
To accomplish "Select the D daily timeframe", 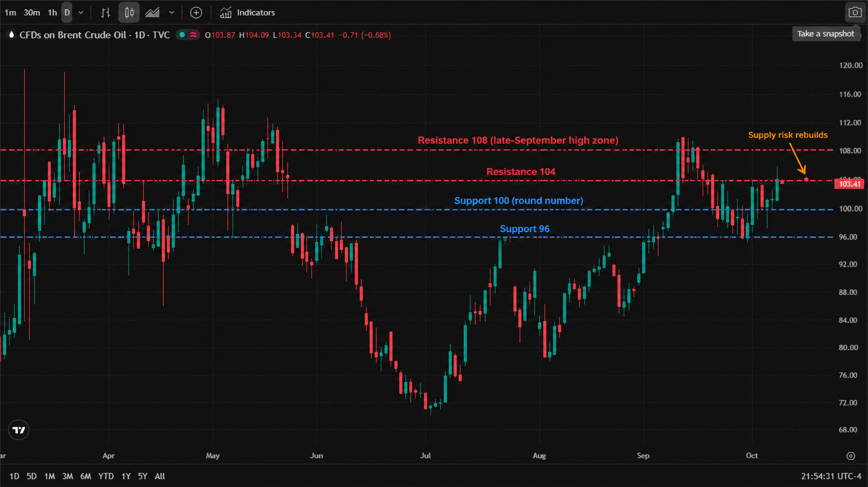I will [67, 12].
